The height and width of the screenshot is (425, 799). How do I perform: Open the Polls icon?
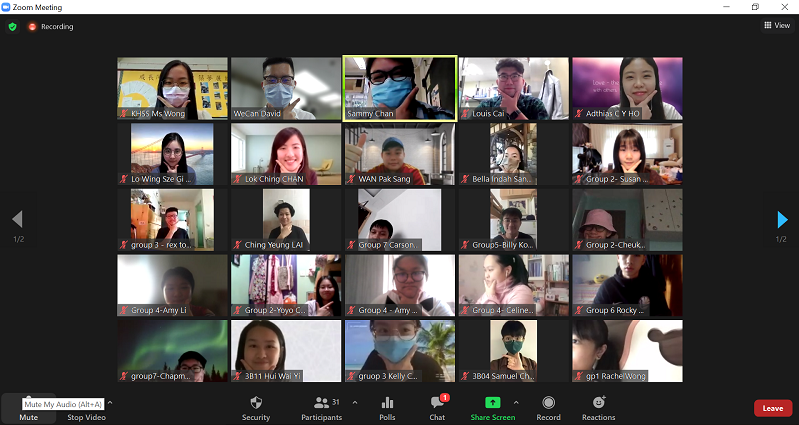pyautogui.click(x=387, y=407)
